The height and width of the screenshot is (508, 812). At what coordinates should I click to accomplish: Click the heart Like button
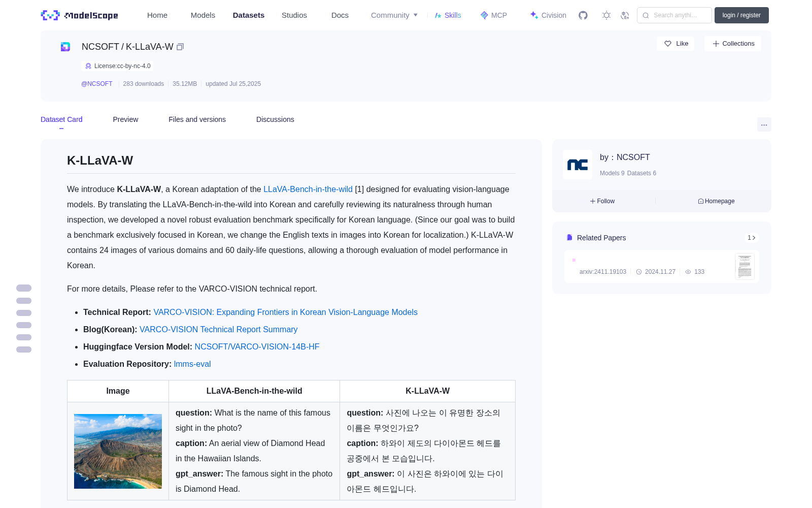(675, 44)
